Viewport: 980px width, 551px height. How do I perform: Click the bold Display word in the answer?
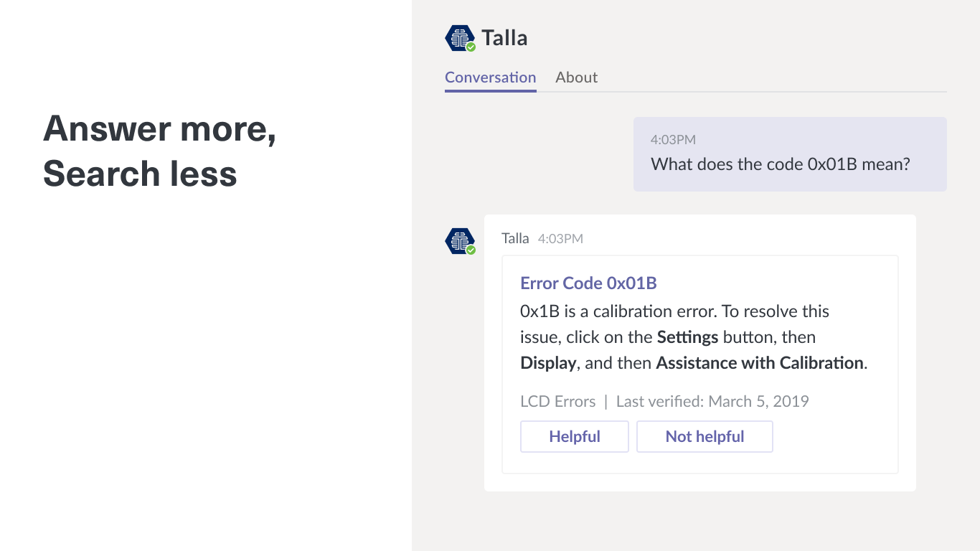point(547,363)
